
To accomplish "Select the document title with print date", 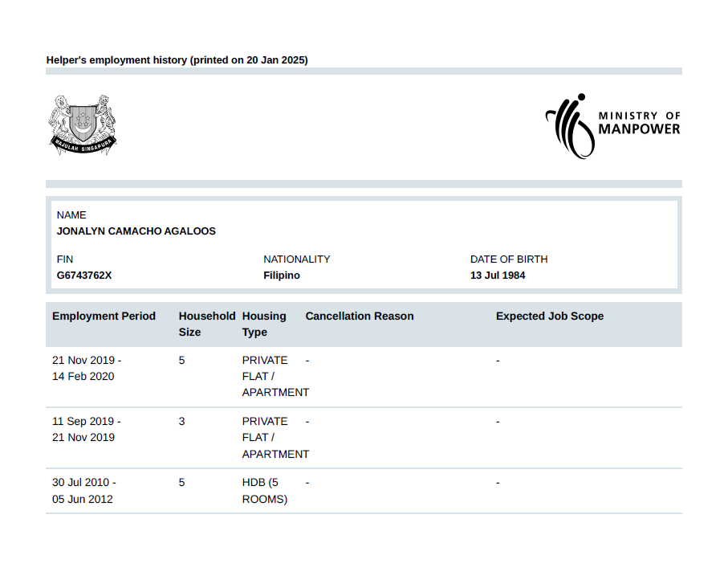I will click(177, 60).
